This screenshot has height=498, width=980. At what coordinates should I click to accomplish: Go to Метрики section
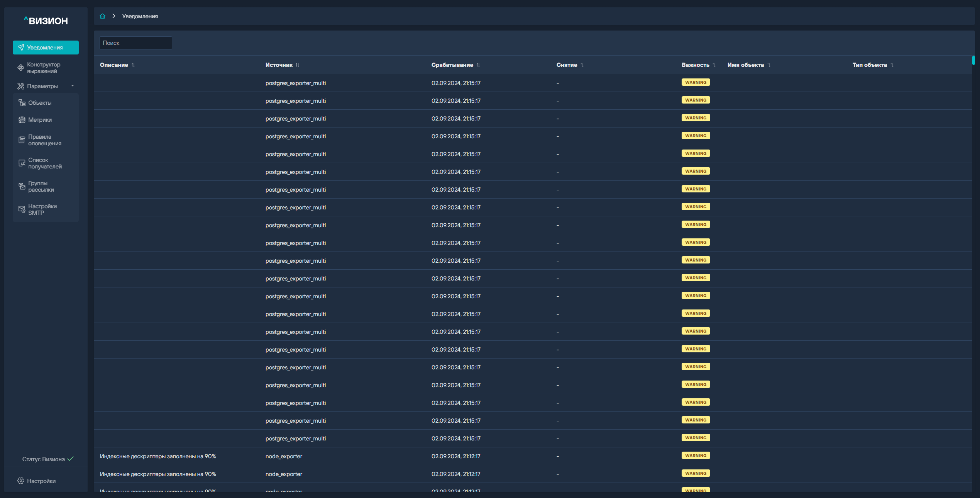40,120
